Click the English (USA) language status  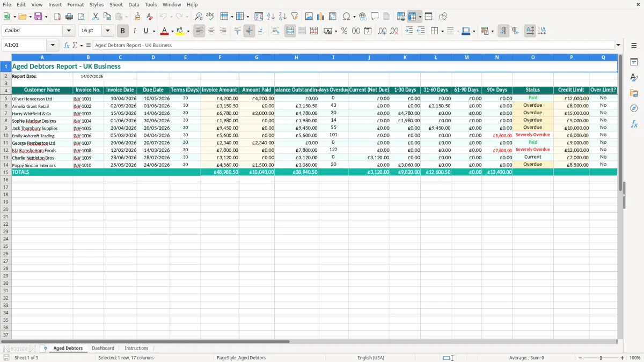(x=371, y=358)
